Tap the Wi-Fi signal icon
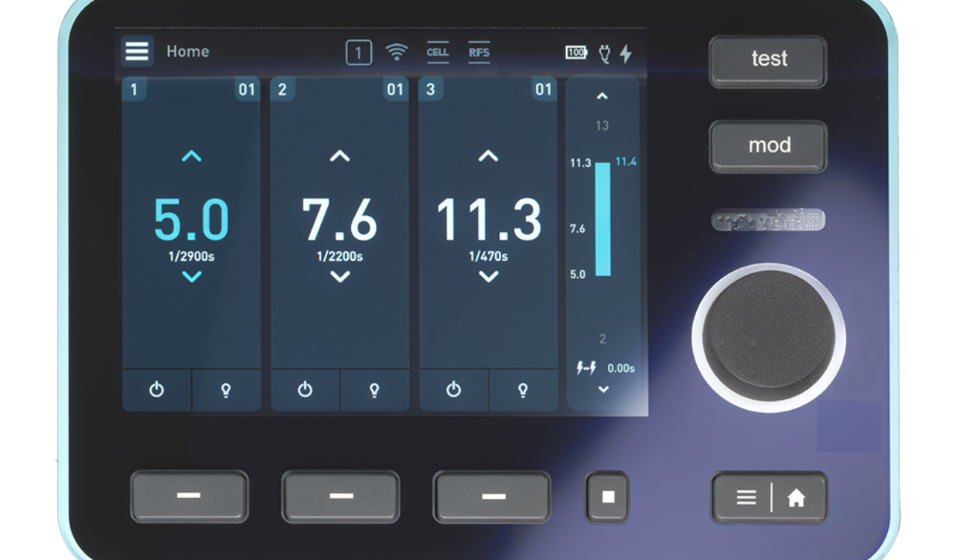The width and height of the screenshot is (956, 560). (x=397, y=52)
